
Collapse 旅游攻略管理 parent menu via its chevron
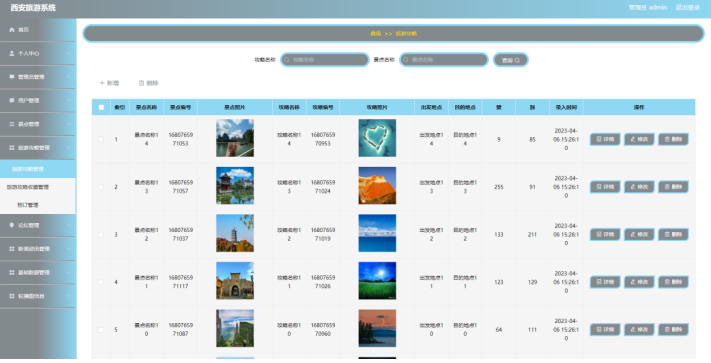(68, 148)
